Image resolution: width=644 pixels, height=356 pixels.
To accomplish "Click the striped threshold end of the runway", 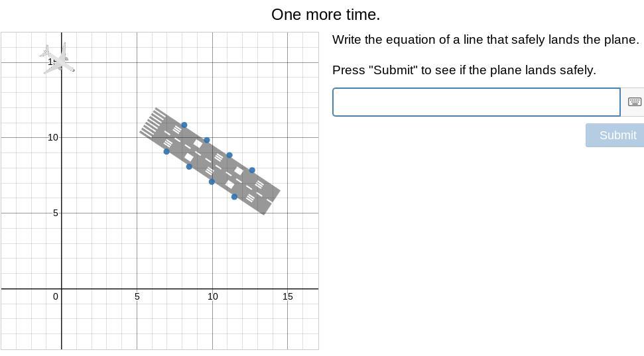I will coord(154,122).
